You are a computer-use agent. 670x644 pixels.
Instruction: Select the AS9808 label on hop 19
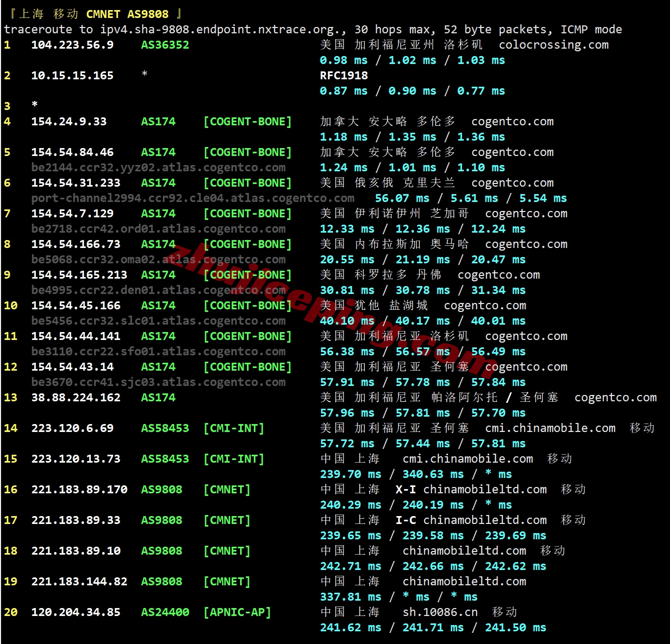[x=161, y=582]
